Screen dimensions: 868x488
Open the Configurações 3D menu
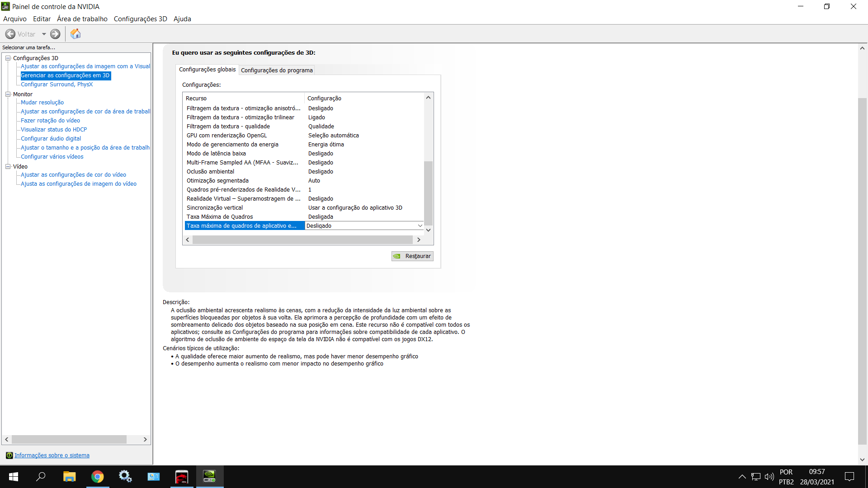(141, 19)
